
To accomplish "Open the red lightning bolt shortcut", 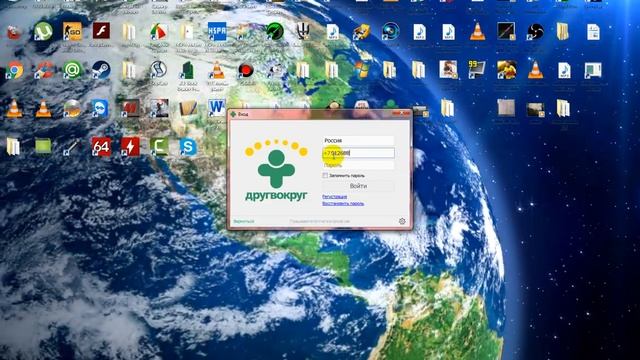I will click(130, 147).
